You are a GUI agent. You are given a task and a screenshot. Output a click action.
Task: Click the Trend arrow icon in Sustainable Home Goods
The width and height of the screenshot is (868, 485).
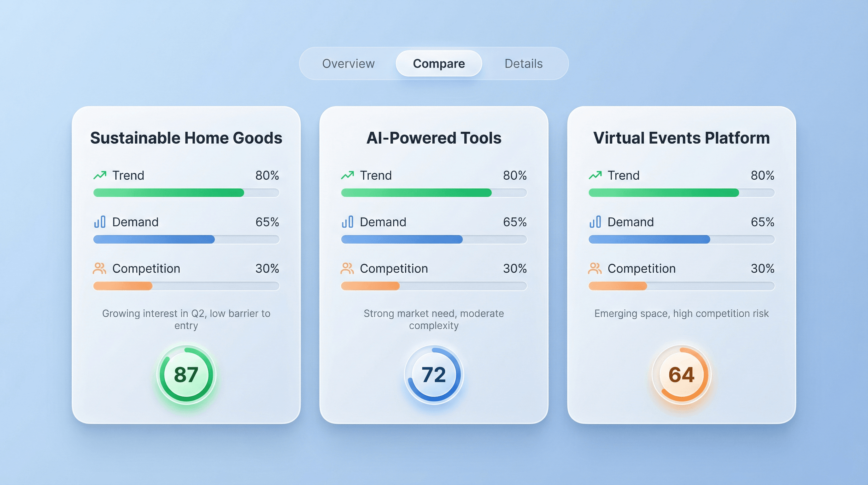[100, 175]
